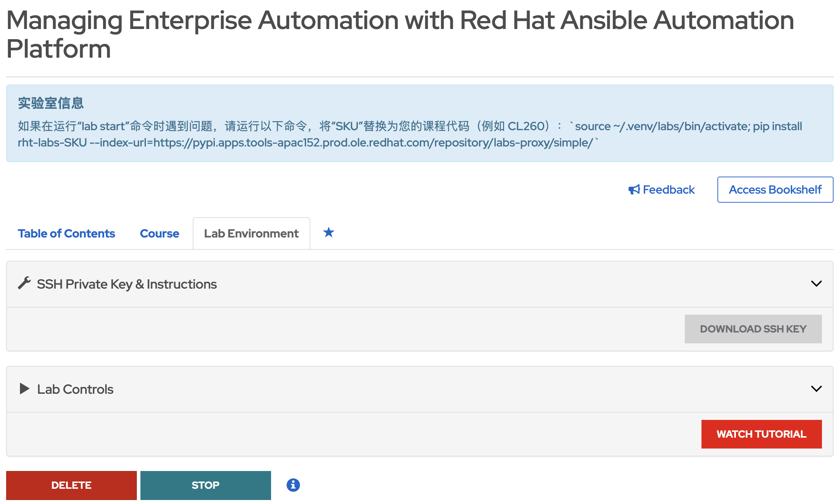The image size is (839, 504).
Task: Select the Lab Environment tab
Action: coord(251,234)
